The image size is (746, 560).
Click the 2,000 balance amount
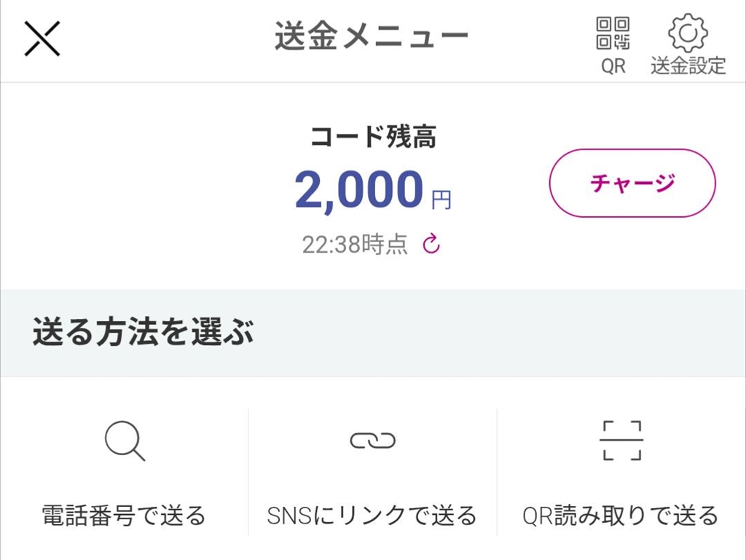coord(358,190)
